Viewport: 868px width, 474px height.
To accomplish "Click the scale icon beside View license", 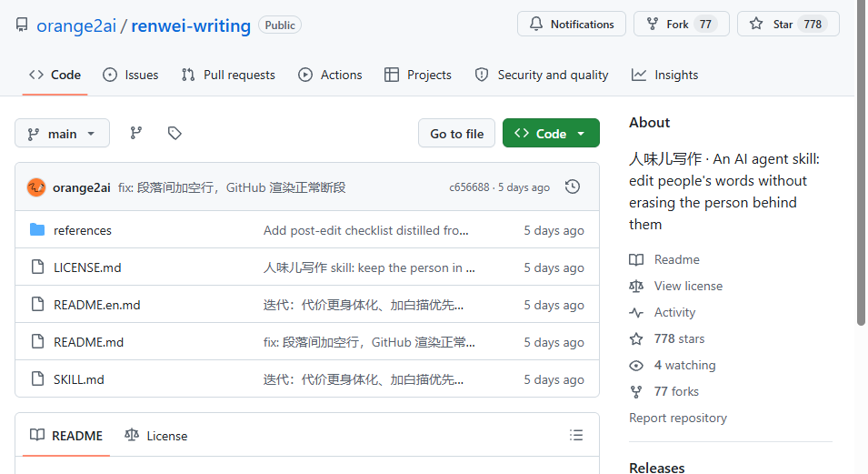I will 636,286.
